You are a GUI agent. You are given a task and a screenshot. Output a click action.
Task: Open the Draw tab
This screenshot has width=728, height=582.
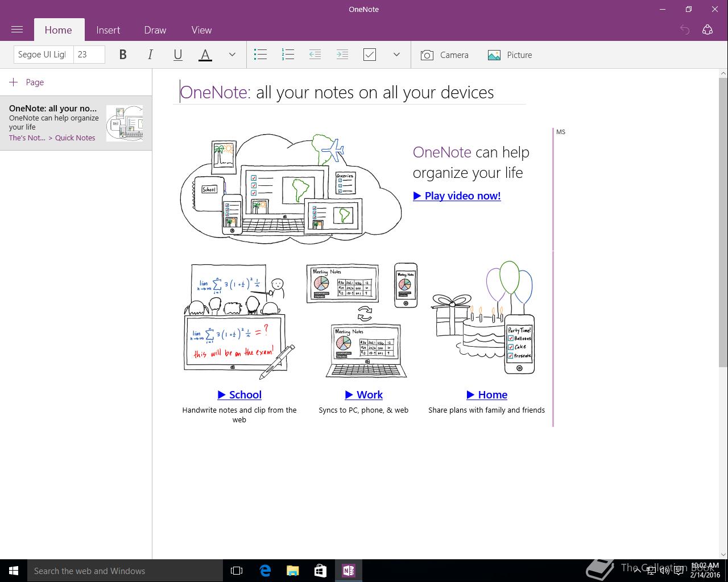[x=155, y=30]
